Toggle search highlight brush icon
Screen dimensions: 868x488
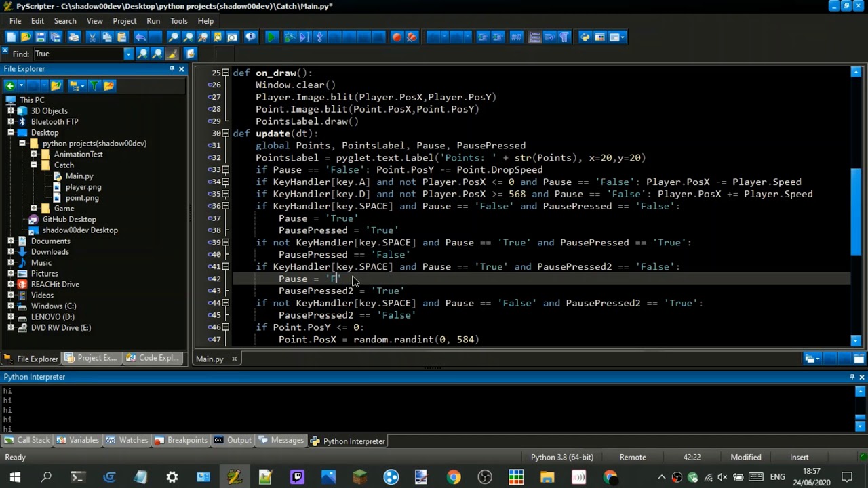pos(172,54)
